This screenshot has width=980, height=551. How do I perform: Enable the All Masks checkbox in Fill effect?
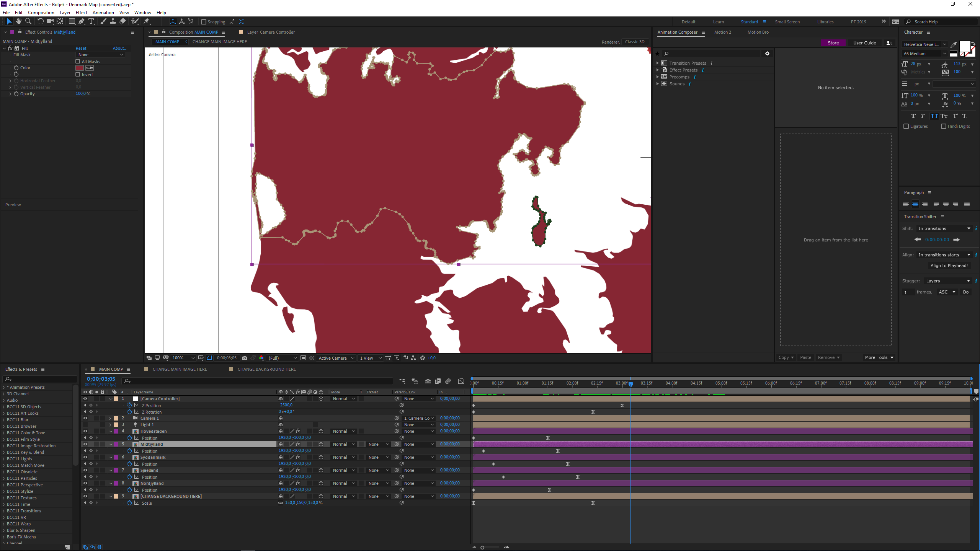(78, 61)
